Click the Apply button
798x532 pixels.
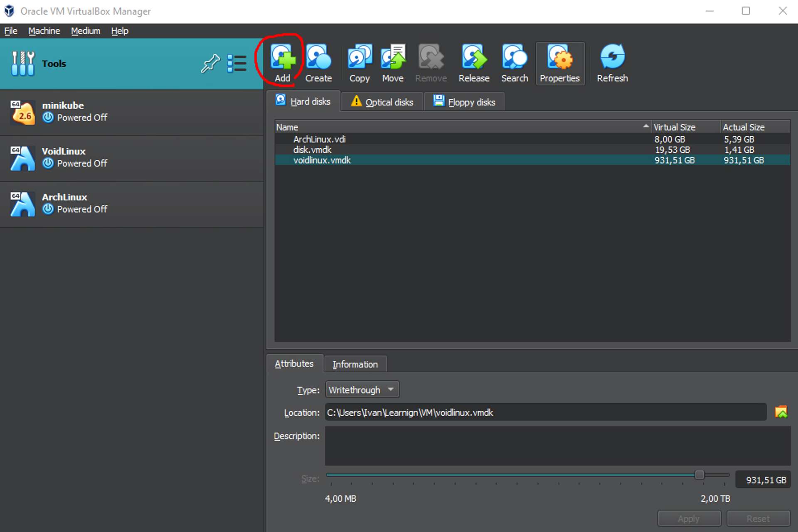(x=689, y=518)
